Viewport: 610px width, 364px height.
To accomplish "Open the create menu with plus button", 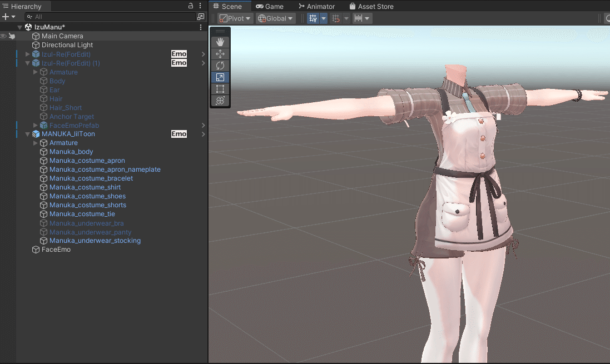I will pos(5,16).
